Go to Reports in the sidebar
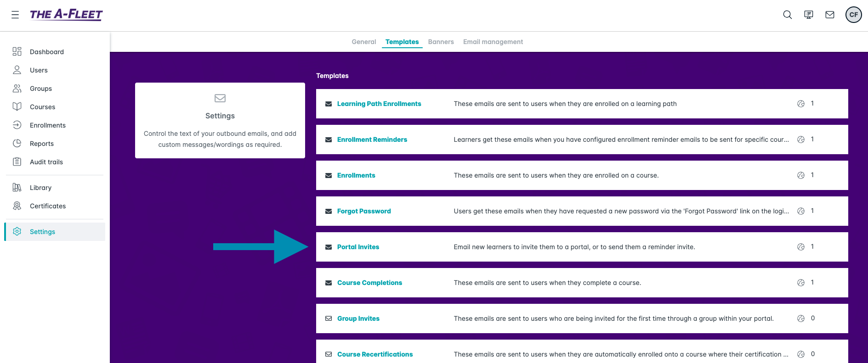The image size is (868, 363). click(x=42, y=144)
